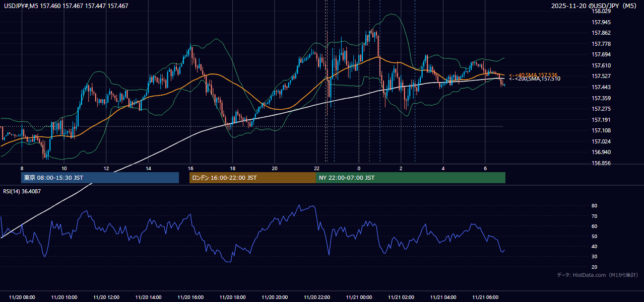
Task: Click the bottom time label 11/20 14:00
Action: coord(148,297)
